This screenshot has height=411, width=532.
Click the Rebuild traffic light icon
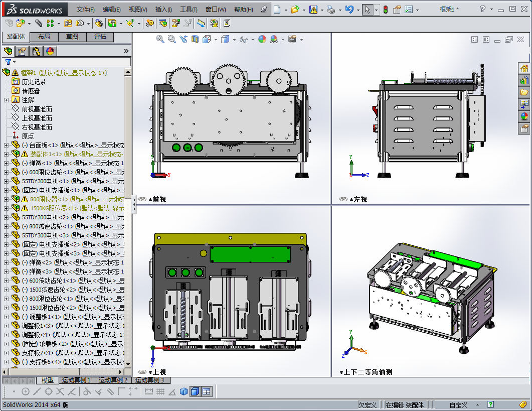coord(385,10)
